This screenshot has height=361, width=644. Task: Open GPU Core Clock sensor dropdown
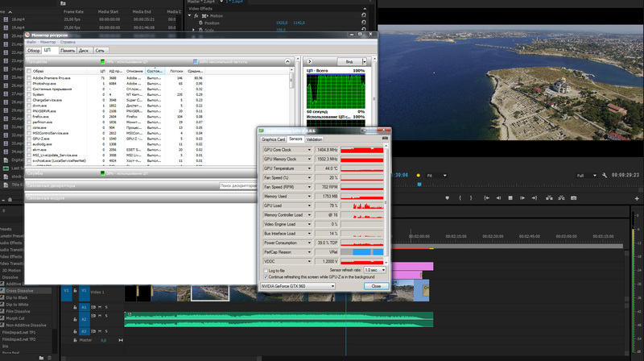[309, 150]
